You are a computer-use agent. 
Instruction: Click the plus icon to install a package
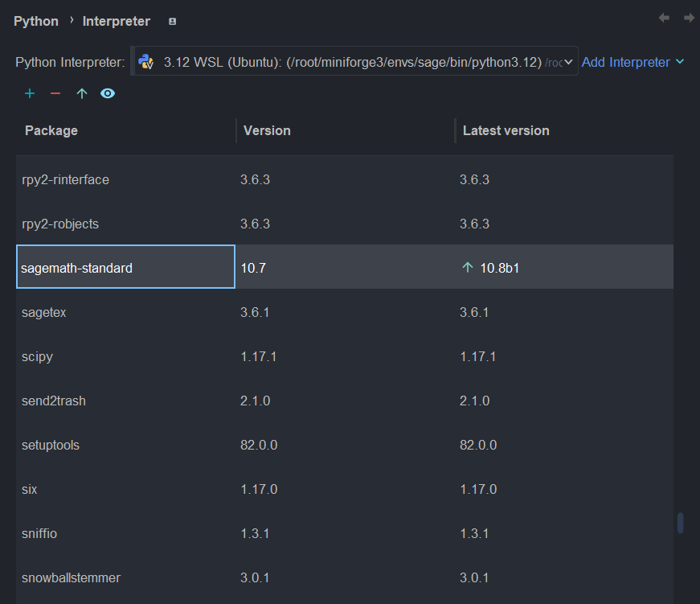[30, 93]
